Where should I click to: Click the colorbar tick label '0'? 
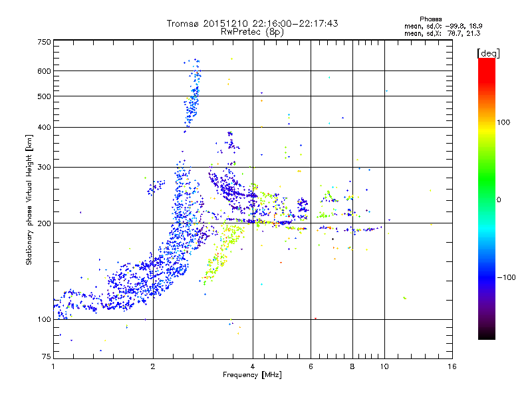[x=499, y=200]
